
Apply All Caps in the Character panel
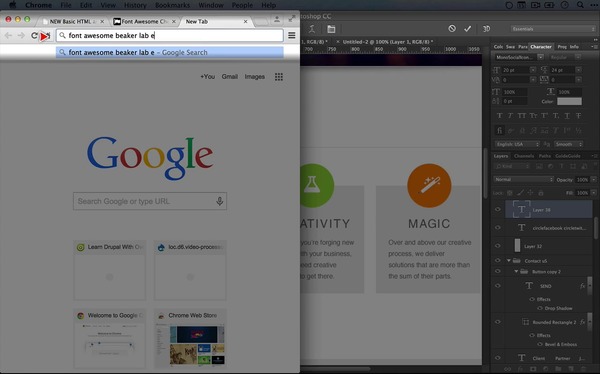pos(522,116)
